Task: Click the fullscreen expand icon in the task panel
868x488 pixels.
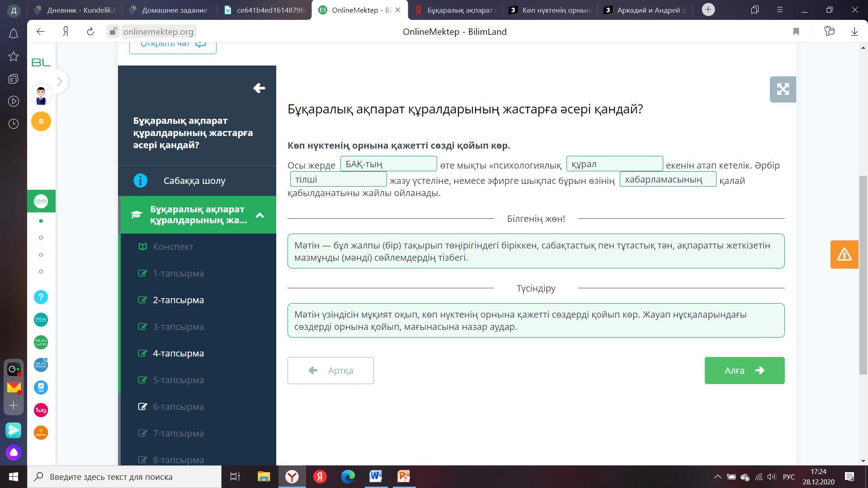Action: coord(783,89)
